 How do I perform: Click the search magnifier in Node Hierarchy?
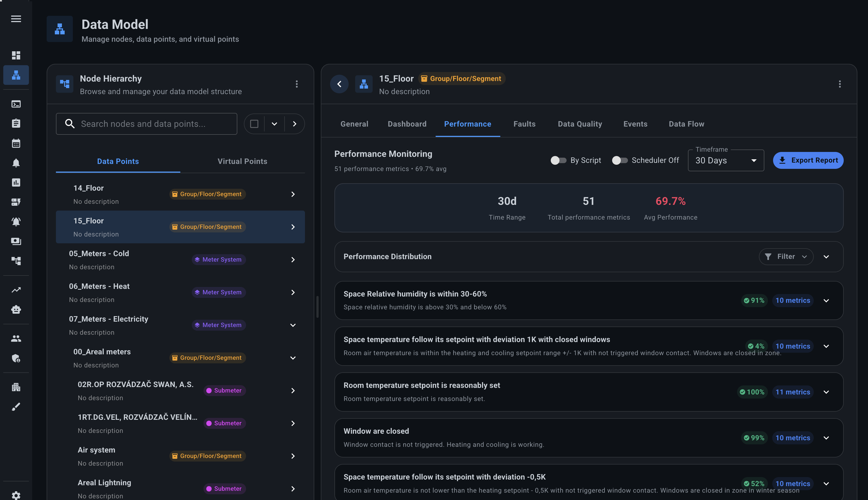click(x=70, y=124)
